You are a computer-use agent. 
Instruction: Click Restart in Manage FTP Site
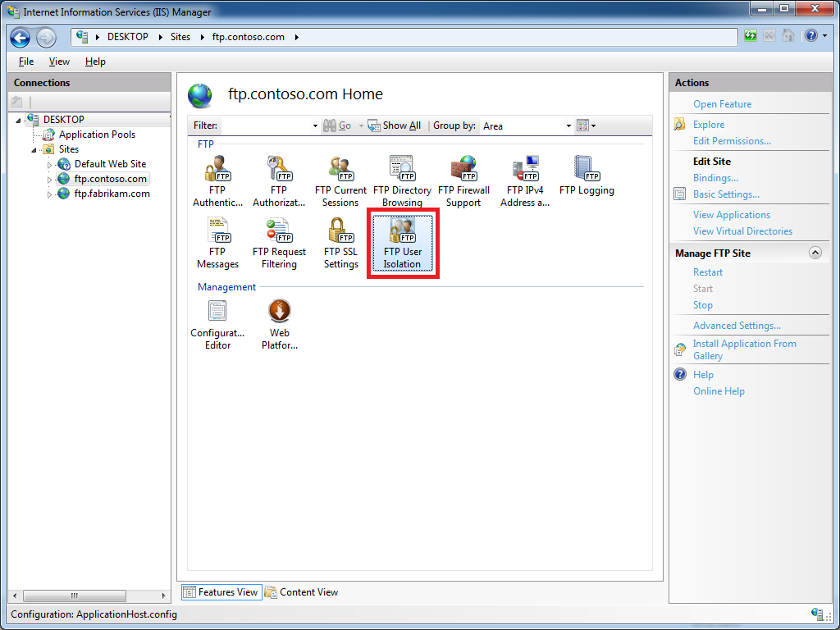(708, 272)
